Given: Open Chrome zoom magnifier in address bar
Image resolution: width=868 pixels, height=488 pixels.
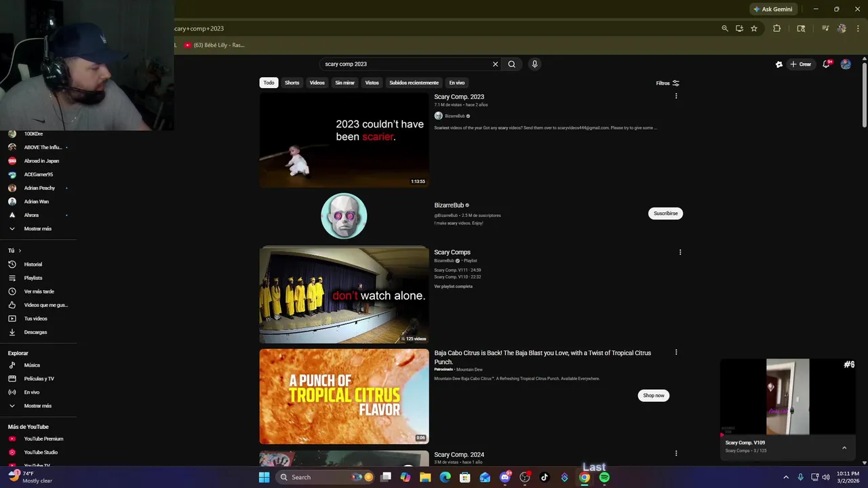Looking at the screenshot, I should pos(725,28).
